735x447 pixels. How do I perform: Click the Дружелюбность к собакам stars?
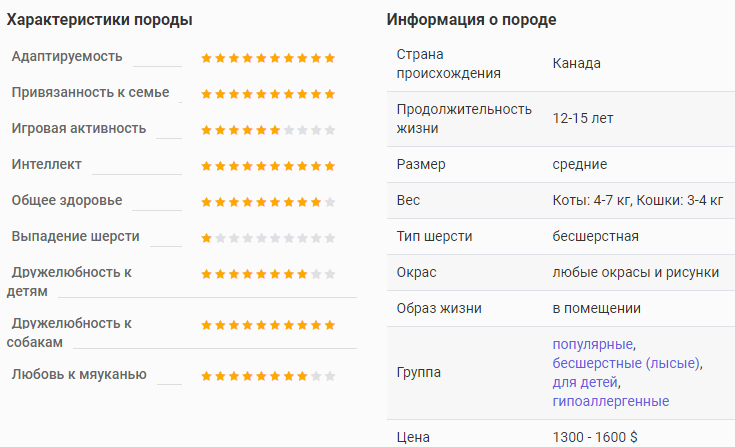coord(268,325)
